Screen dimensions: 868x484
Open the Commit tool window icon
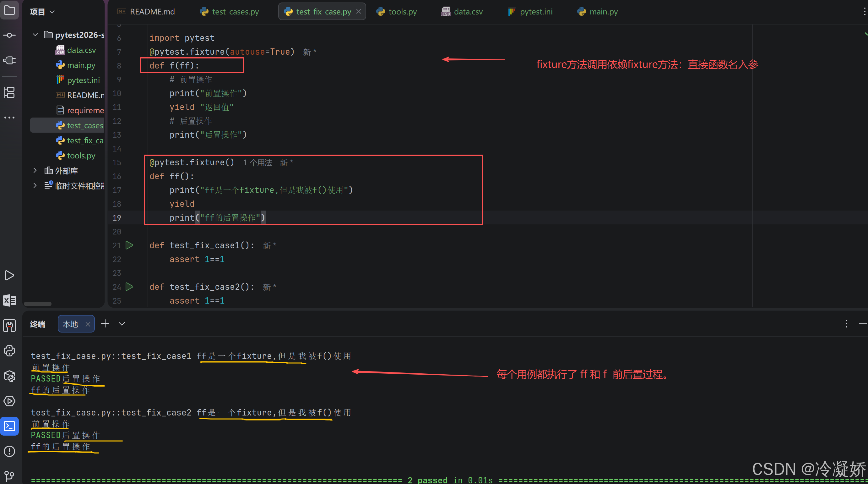pos(9,36)
